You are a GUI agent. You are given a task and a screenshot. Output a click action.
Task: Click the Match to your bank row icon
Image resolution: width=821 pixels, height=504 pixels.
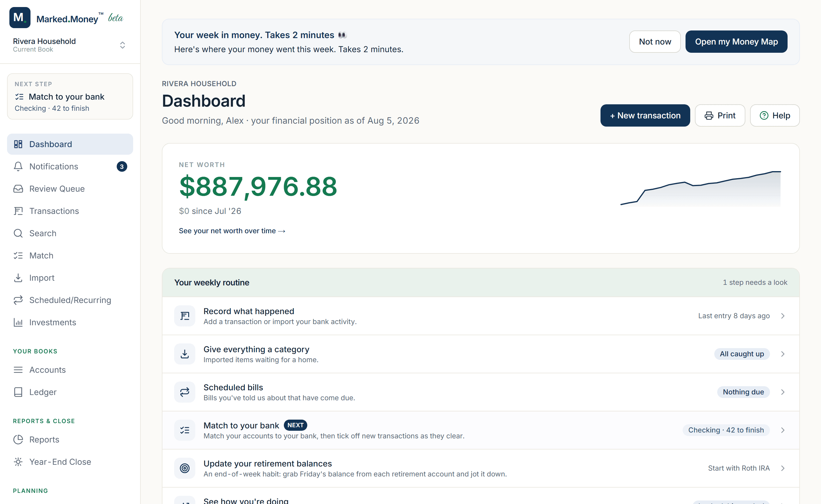pos(184,430)
